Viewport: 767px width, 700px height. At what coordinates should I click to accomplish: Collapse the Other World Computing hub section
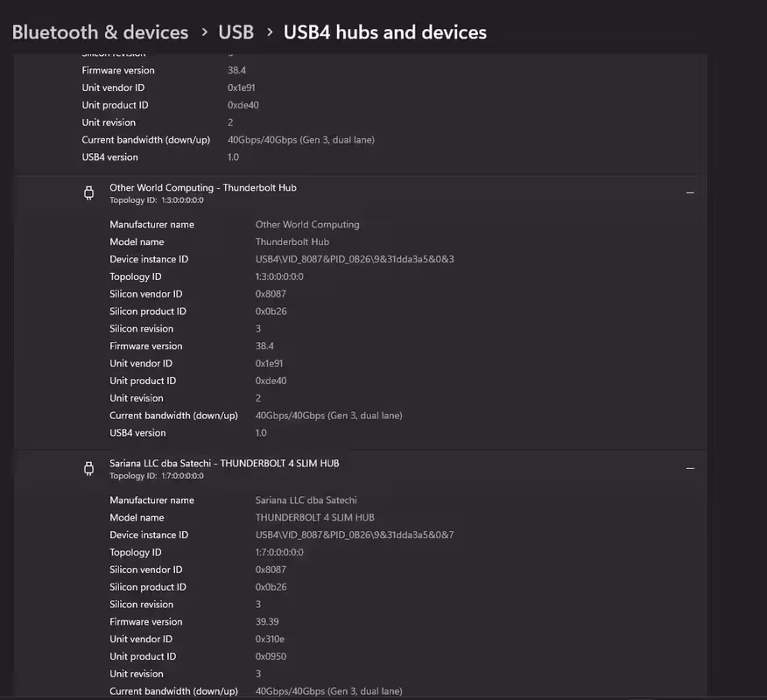click(690, 193)
